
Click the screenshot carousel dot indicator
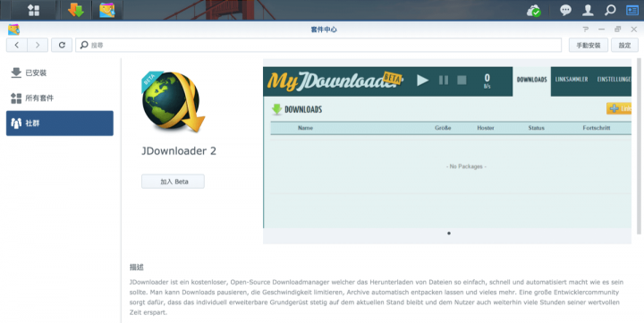(x=448, y=233)
